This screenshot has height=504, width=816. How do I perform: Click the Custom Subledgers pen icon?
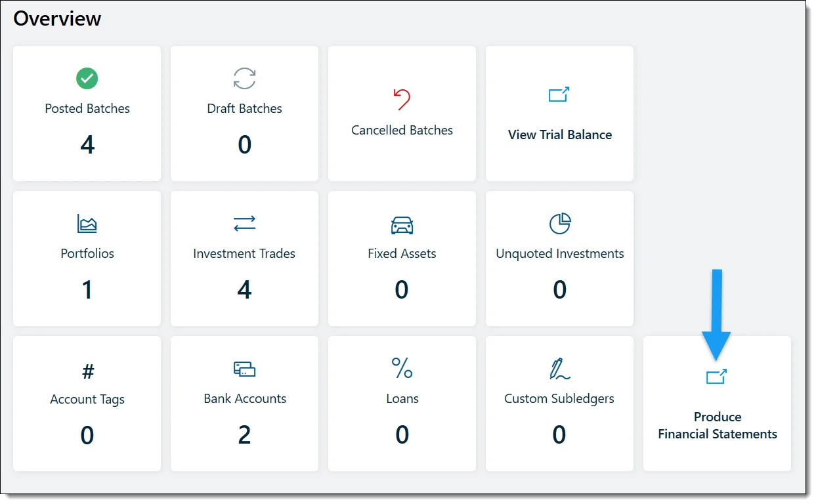pyautogui.click(x=559, y=369)
